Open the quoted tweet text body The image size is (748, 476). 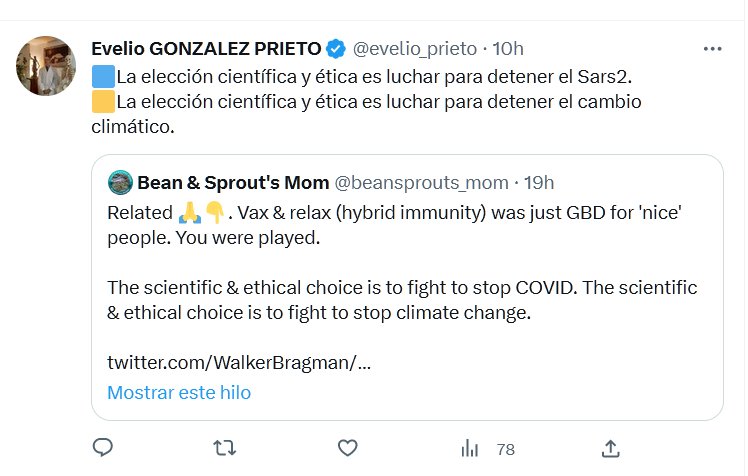pyautogui.click(x=400, y=288)
